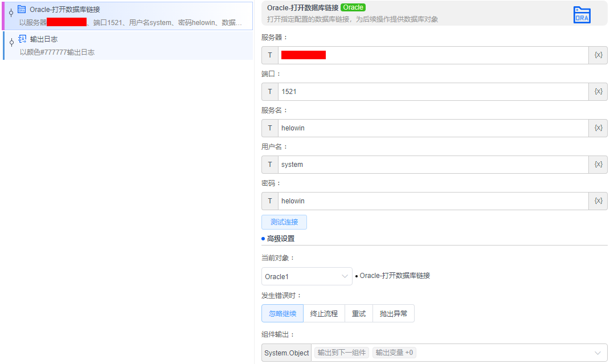Click the username input containing system
The image size is (610, 364).
[433, 165]
